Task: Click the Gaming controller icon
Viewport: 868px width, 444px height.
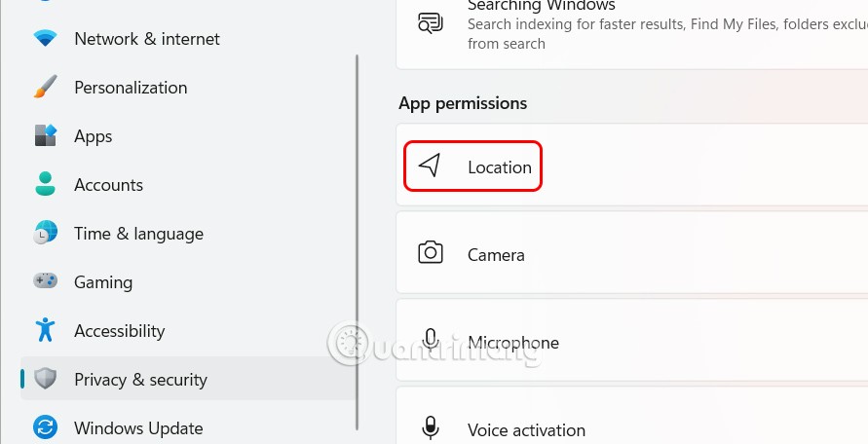Action: [45, 282]
